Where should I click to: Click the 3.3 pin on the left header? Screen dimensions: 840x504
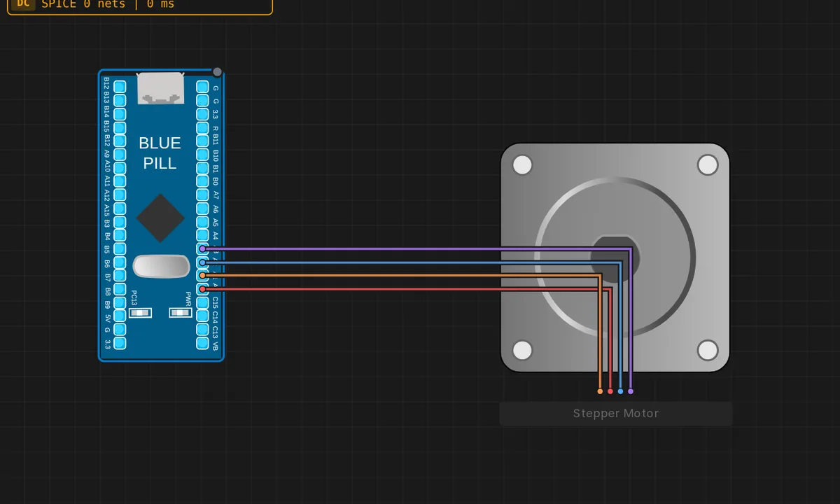(120, 343)
